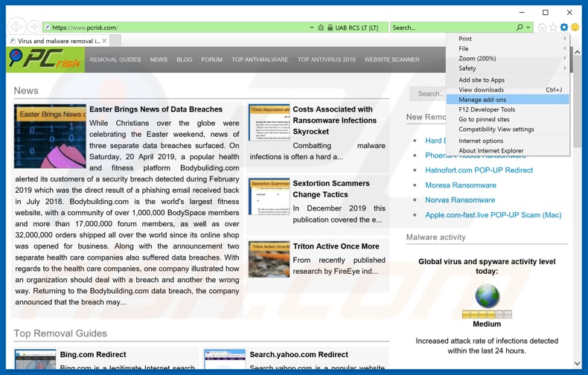Open F12 Developer Tools menu entry
The image size is (588, 375).
click(487, 109)
